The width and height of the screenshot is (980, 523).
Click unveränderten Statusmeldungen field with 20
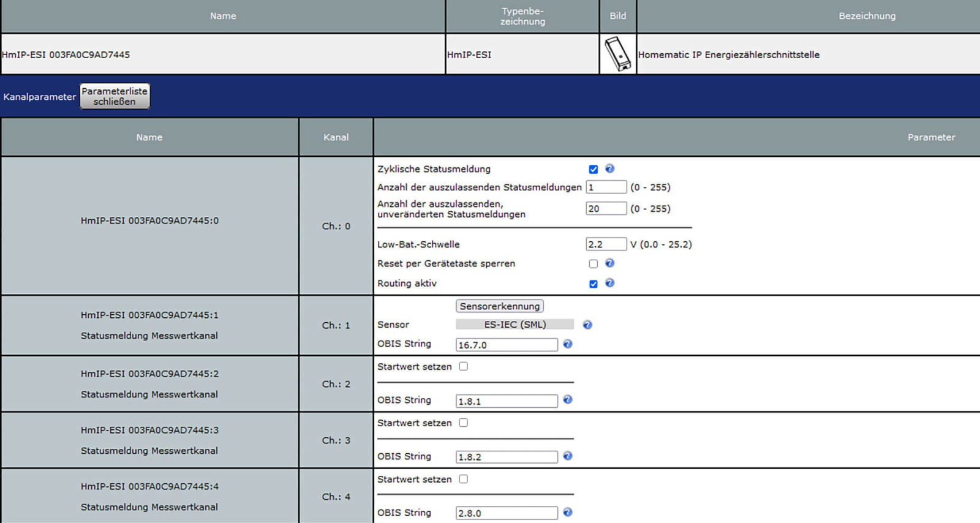tap(606, 208)
